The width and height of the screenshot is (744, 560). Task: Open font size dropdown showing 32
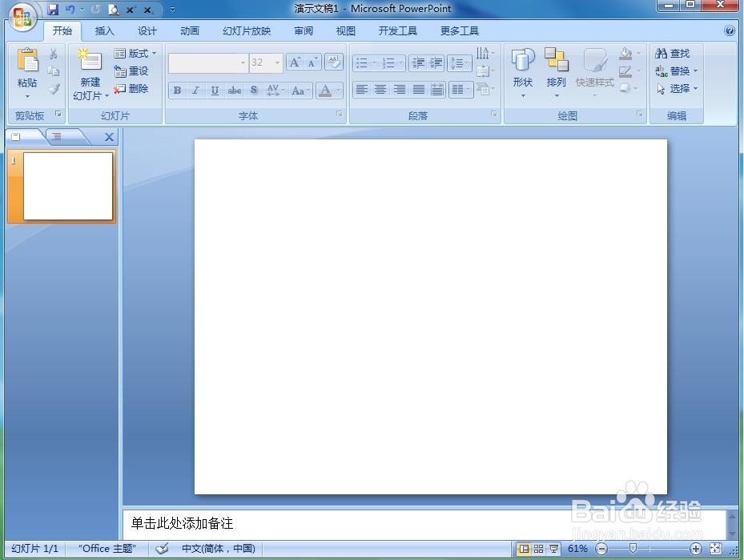click(x=277, y=62)
